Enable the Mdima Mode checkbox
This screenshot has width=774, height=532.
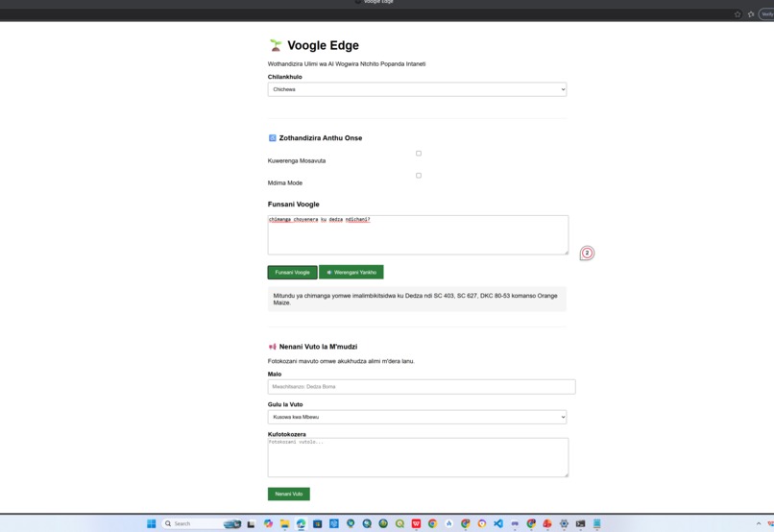point(419,175)
